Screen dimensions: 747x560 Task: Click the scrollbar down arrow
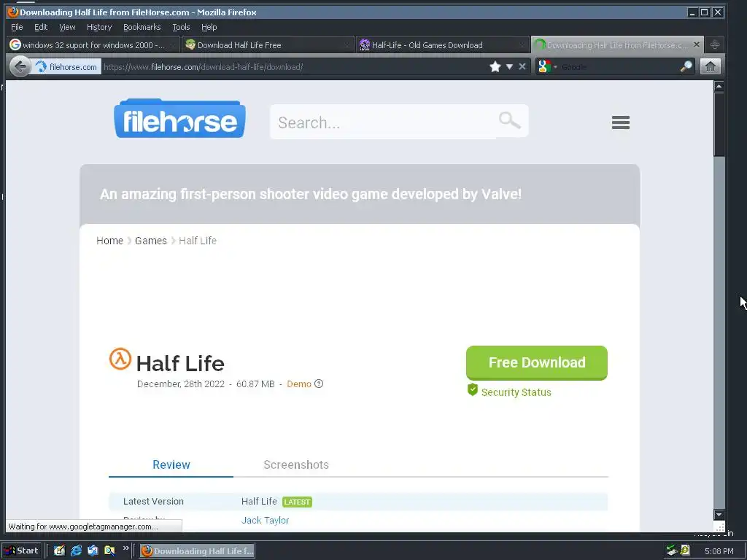pyautogui.click(x=719, y=515)
